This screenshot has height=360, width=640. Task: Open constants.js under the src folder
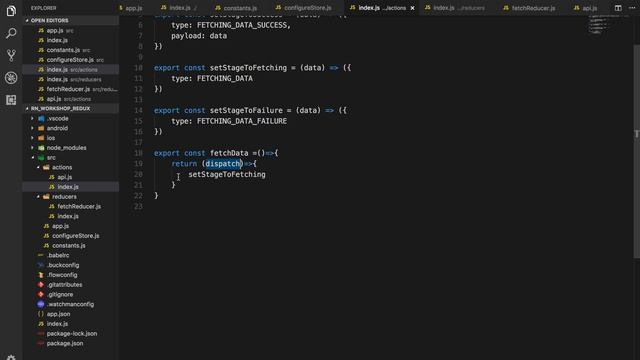[x=71, y=246]
